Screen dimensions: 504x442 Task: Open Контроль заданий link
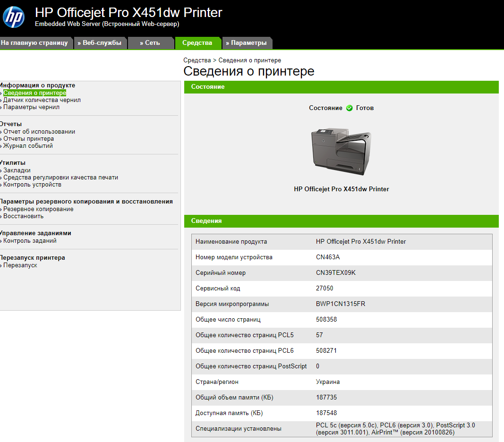[x=30, y=241]
